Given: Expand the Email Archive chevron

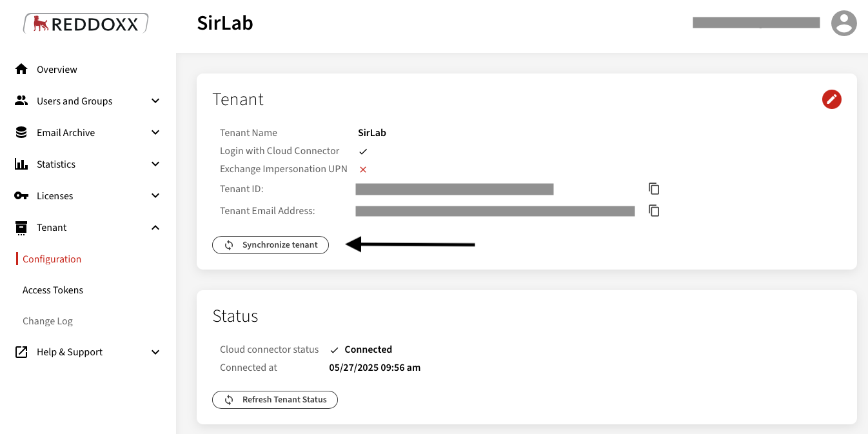Looking at the screenshot, I should tap(155, 132).
